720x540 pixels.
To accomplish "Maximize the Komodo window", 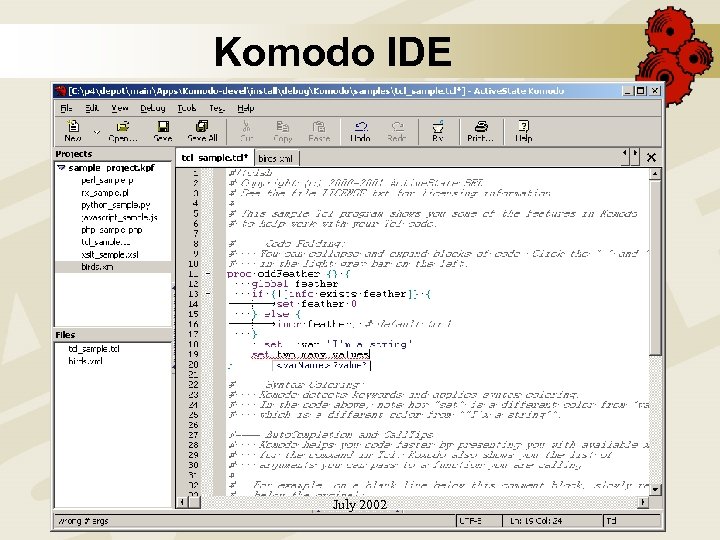I will point(641,91).
